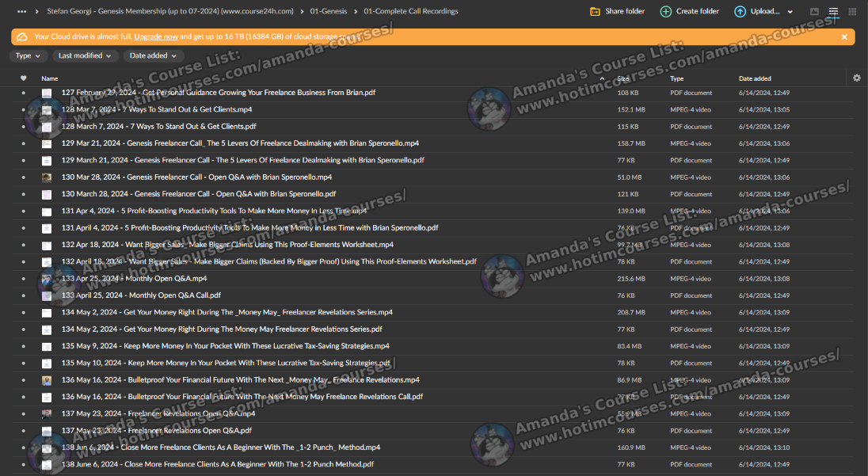The image size is (868, 476).
Task: Expand the Date added filter dropdown
Action: 154,55
